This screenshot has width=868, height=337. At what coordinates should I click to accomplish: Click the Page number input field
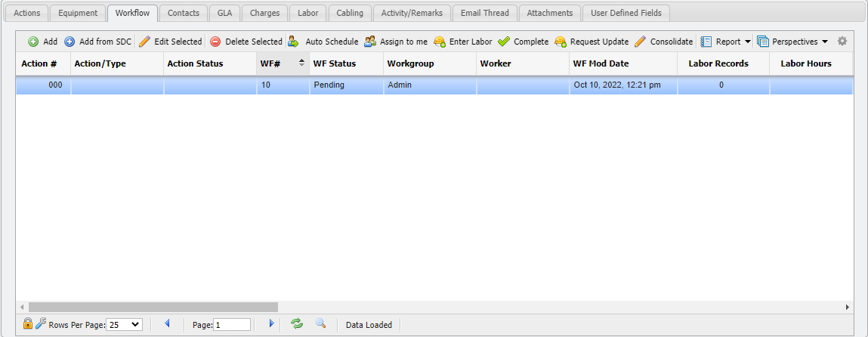point(232,325)
